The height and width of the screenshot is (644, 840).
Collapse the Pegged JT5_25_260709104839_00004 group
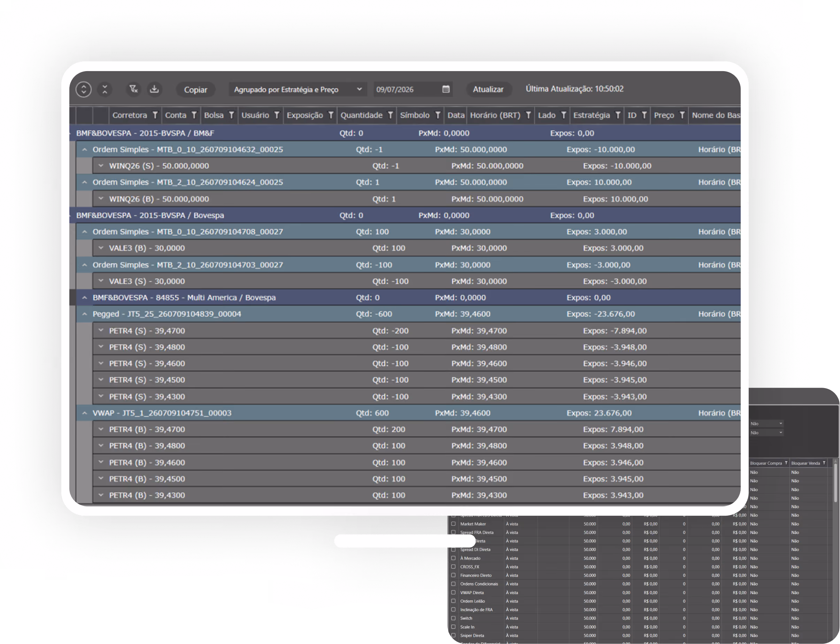point(85,314)
